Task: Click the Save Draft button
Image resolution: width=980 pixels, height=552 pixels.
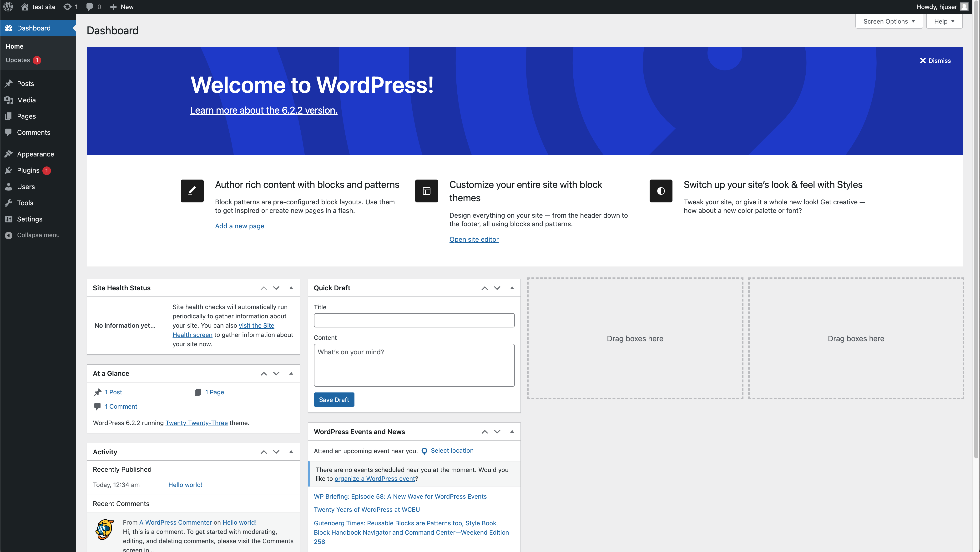Action: pos(334,400)
